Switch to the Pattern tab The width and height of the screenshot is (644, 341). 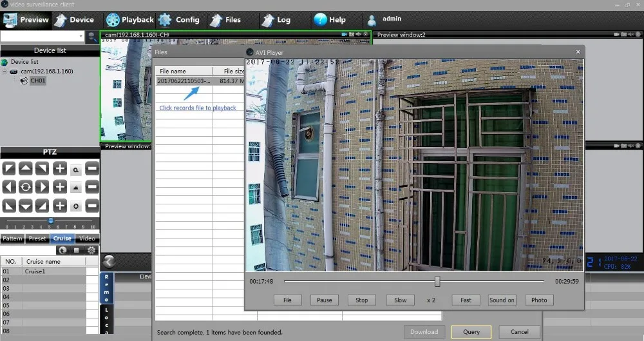pos(12,239)
